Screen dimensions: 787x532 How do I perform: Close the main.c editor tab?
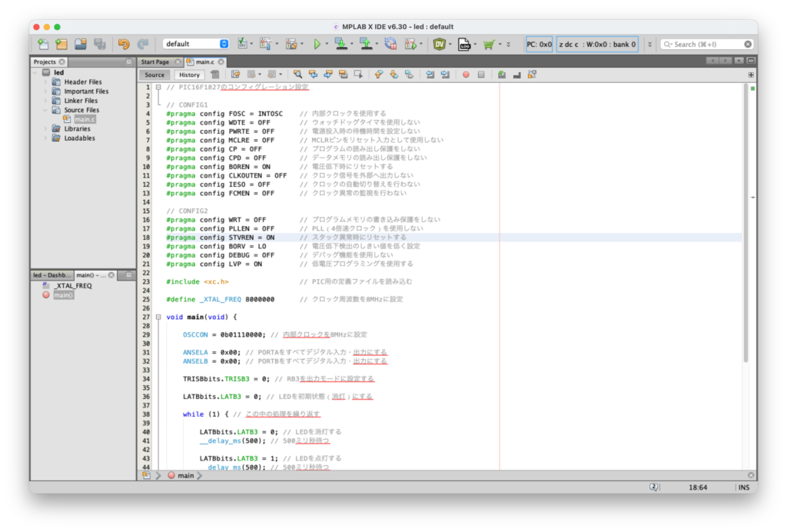pyautogui.click(x=221, y=62)
